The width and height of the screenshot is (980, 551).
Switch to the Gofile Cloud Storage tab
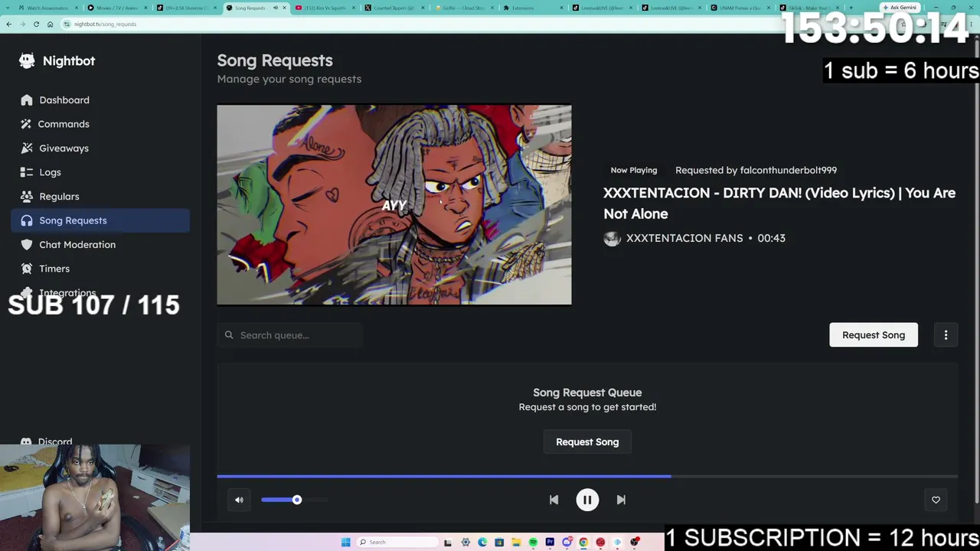464,8
